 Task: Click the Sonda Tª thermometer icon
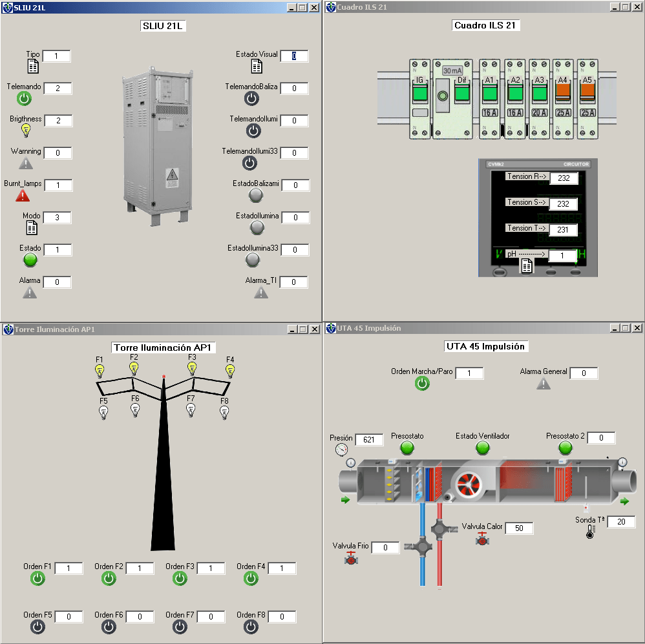click(591, 532)
